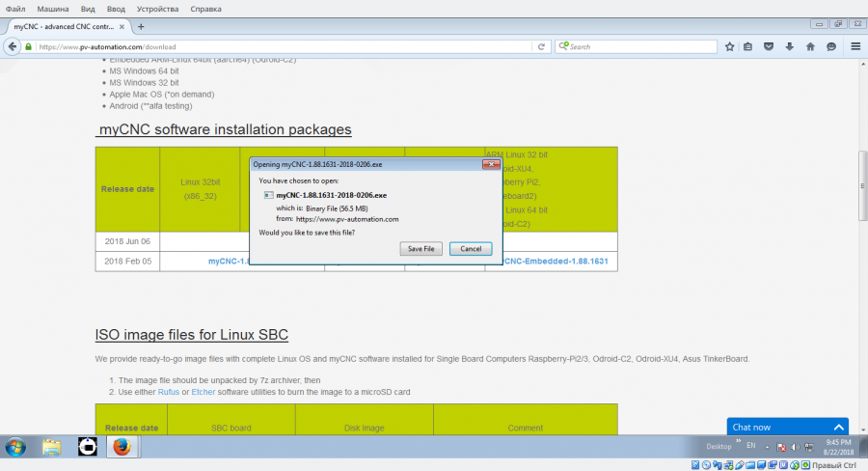Open Windows Start menu orb
Image resolution: width=868 pixels, height=471 pixels.
click(x=16, y=447)
